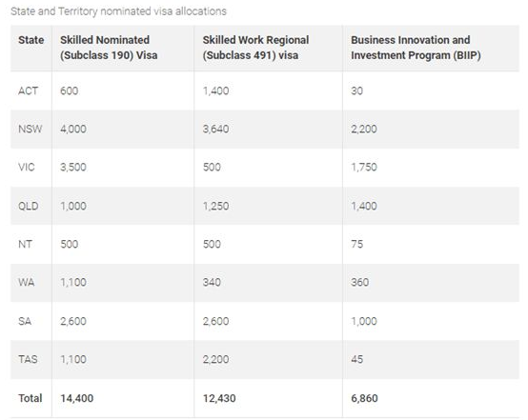Click the 12,430 total value
Image resolution: width=528 pixels, height=420 pixels.
[x=219, y=398]
